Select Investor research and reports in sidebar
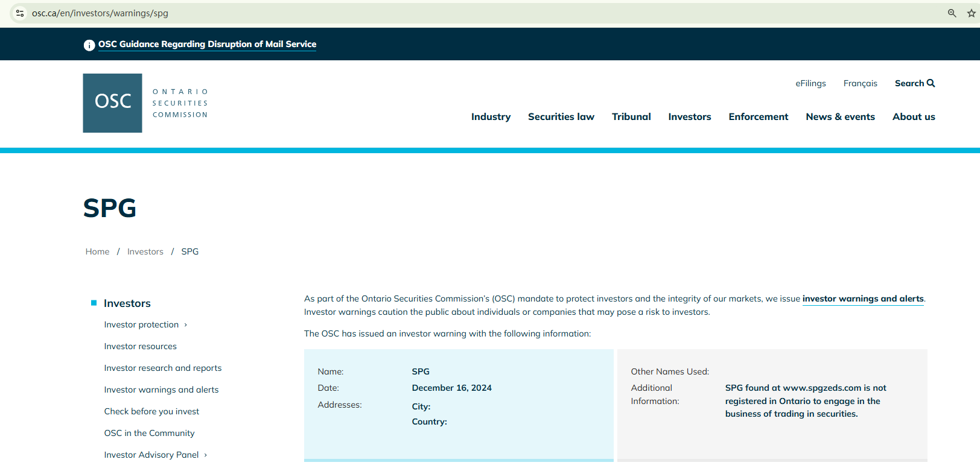The height and width of the screenshot is (474, 980). point(162,368)
